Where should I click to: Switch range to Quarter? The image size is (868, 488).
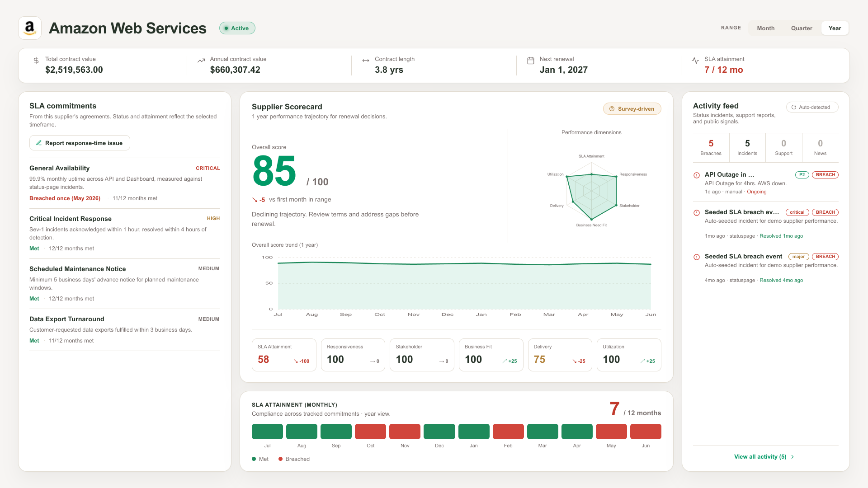[802, 28]
